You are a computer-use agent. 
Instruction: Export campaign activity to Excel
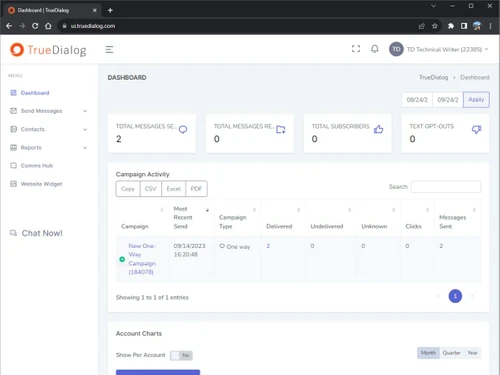point(173,189)
